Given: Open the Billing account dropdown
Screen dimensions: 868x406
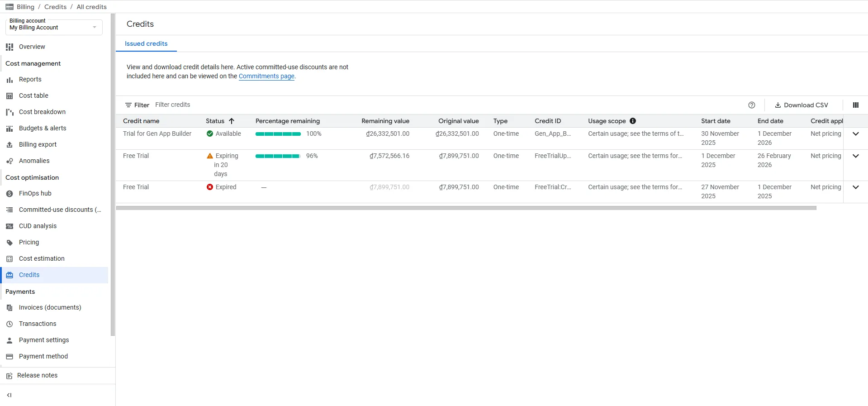Looking at the screenshot, I should pyautogui.click(x=54, y=27).
